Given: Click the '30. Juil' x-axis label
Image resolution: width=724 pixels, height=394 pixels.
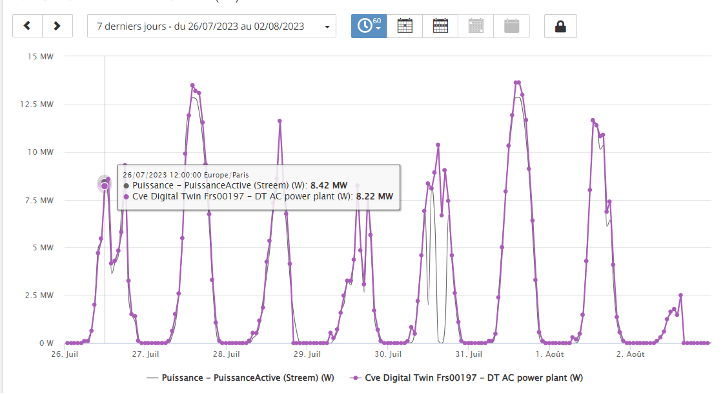Looking at the screenshot, I should [388, 354].
